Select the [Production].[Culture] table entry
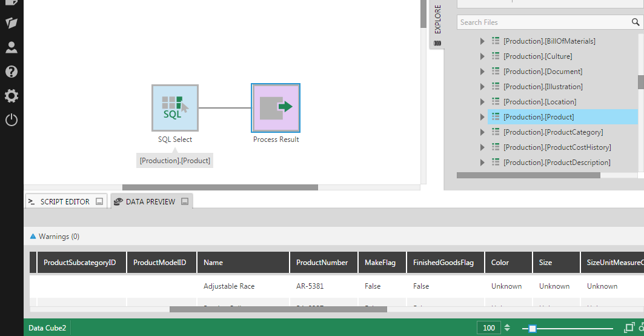The height and width of the screenshot is (336, 644). (x=537, y=56)
